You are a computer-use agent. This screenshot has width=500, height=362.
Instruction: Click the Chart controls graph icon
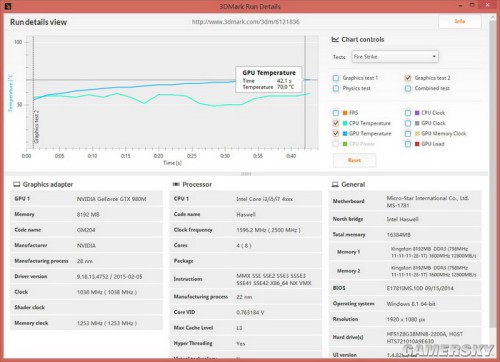point(335,39)
